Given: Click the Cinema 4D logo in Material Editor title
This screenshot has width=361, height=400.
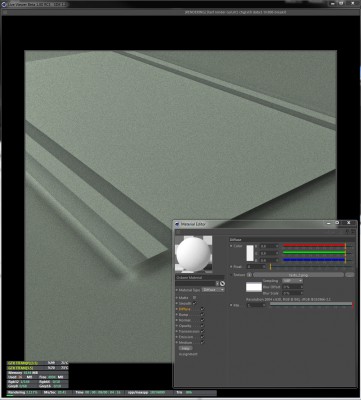Looking at the screenshot, I should click(x=177, y=224).
